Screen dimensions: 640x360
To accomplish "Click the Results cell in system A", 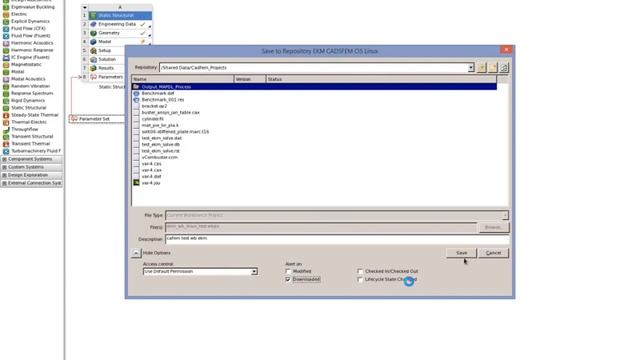I will click(107, 68).
